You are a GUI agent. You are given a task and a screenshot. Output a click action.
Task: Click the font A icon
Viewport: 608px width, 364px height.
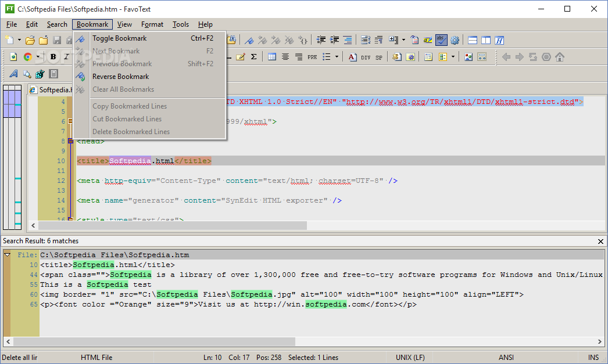click(x=352, y=57)
